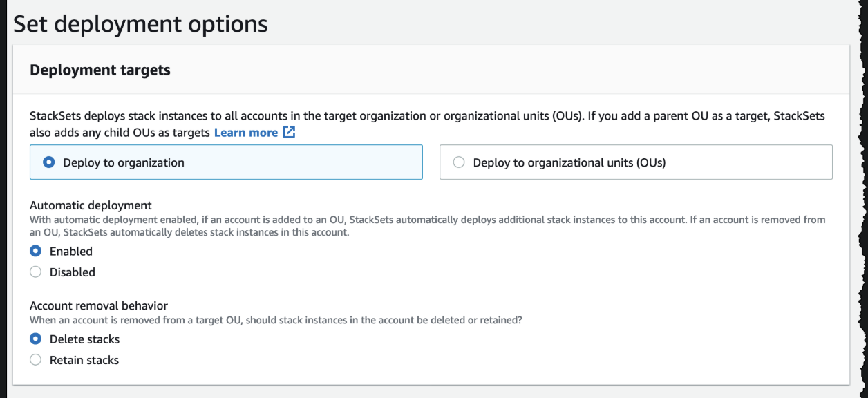Enable automatic deployment radio option

[36, 252]
